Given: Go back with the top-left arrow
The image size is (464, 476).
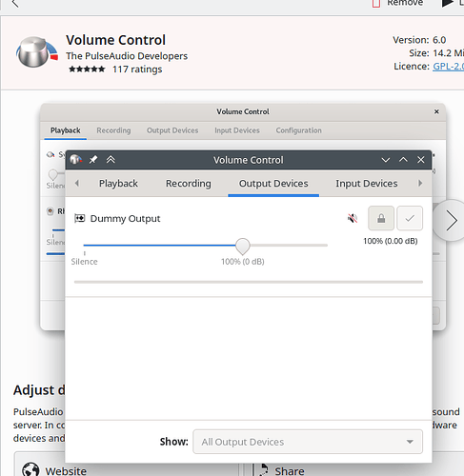Looking at the screenshot, I should [15, 4].
